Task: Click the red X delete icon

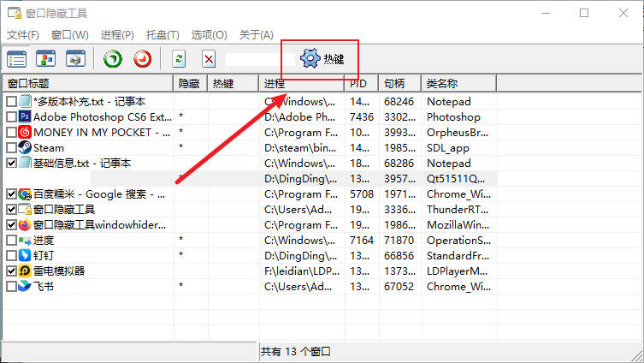Action: 209,59
